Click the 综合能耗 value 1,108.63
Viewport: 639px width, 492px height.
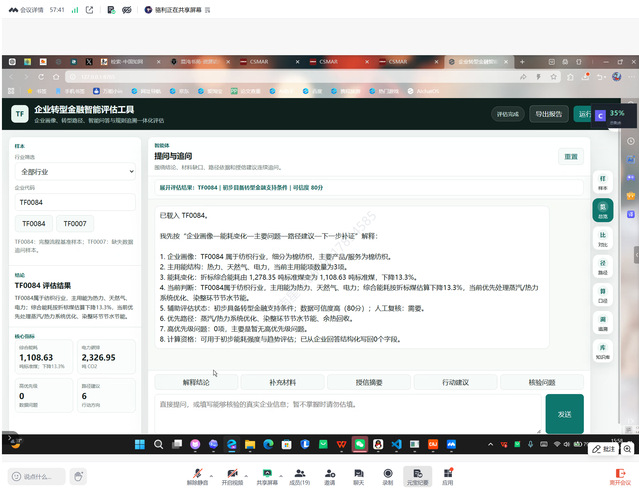[x=36, y=357]
